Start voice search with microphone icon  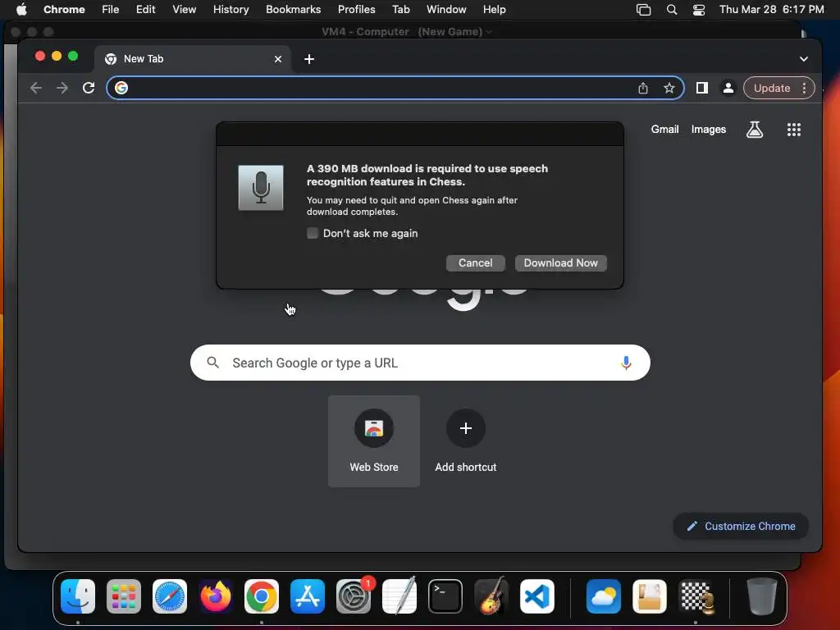[626, 363]
